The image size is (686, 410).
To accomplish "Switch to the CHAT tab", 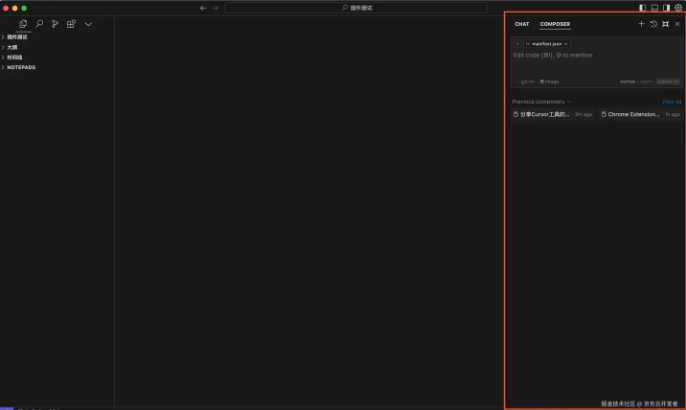I will pos(522,24).
